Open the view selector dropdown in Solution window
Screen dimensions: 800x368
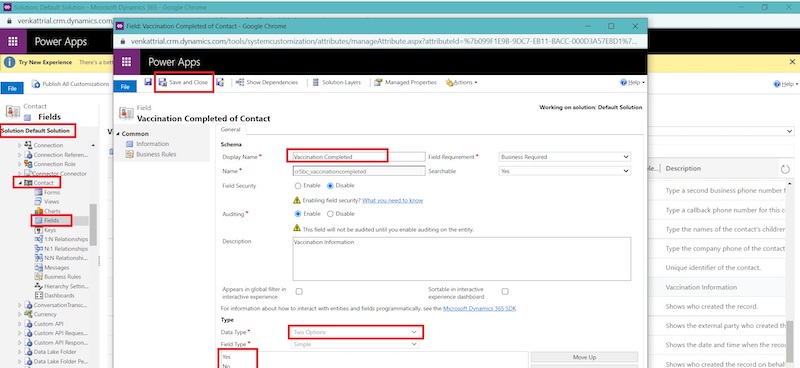click(790, 132)
